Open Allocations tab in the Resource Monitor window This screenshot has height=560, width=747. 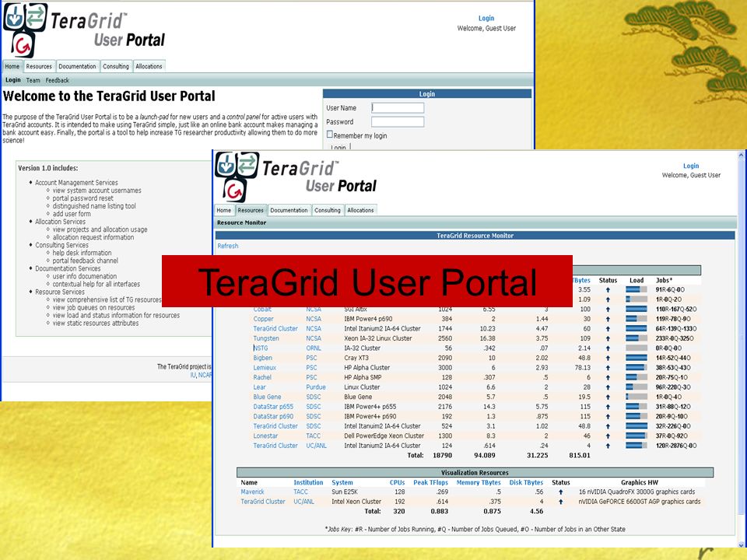tap(360, 210)
